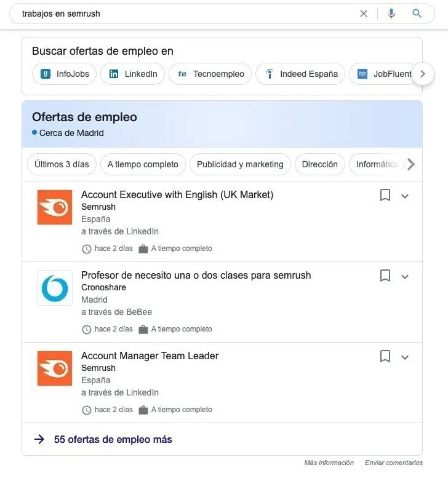Click the LinkedIn logo icon
This screenshot has height=481, width=448.
[113, 74]
